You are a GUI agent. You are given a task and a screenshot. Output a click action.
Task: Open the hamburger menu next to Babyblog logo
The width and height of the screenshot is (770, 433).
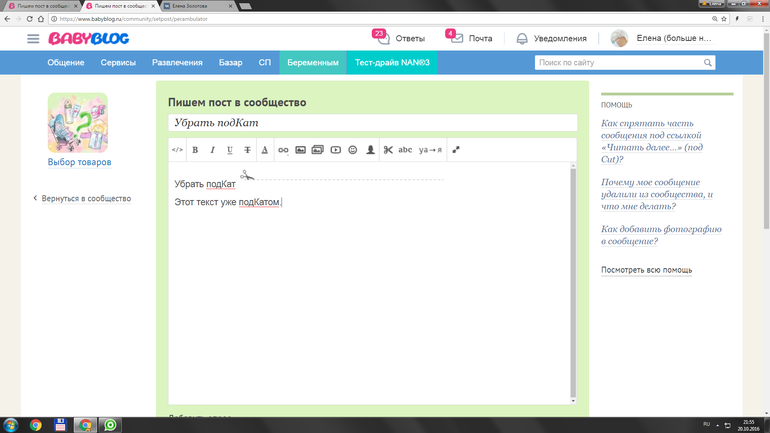click(x=33, y=39)
